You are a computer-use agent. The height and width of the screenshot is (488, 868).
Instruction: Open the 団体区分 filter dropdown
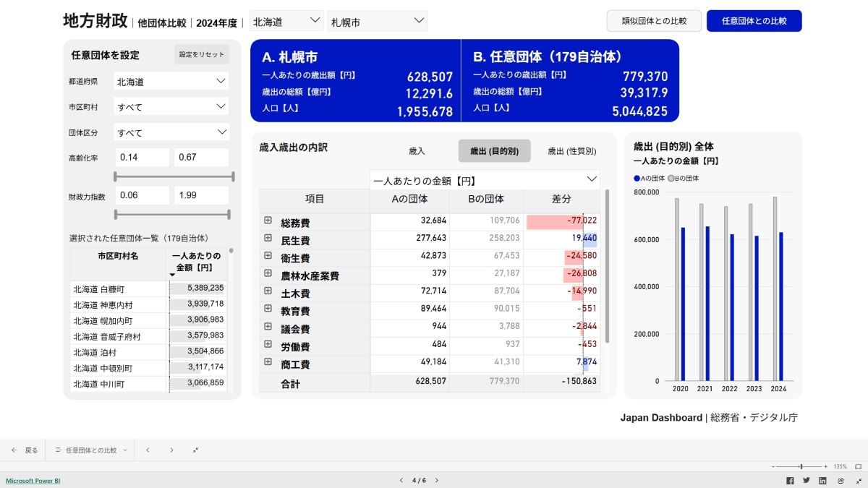[171, 132]
